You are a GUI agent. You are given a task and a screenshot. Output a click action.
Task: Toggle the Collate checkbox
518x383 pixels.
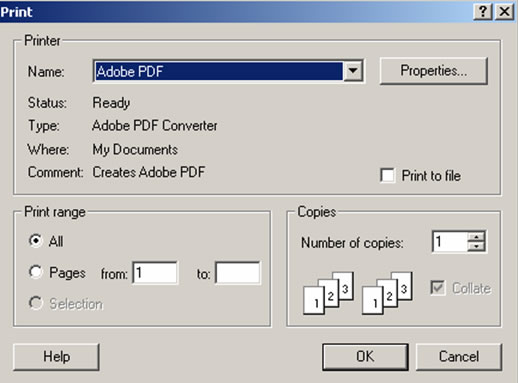[x=438, y=288]
